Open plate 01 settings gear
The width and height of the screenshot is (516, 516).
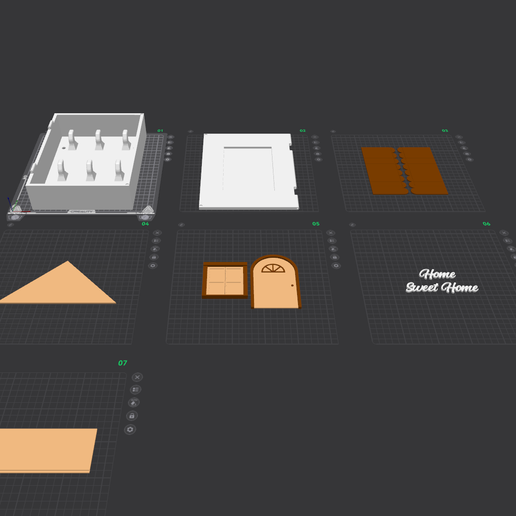(x=168, y=159)
